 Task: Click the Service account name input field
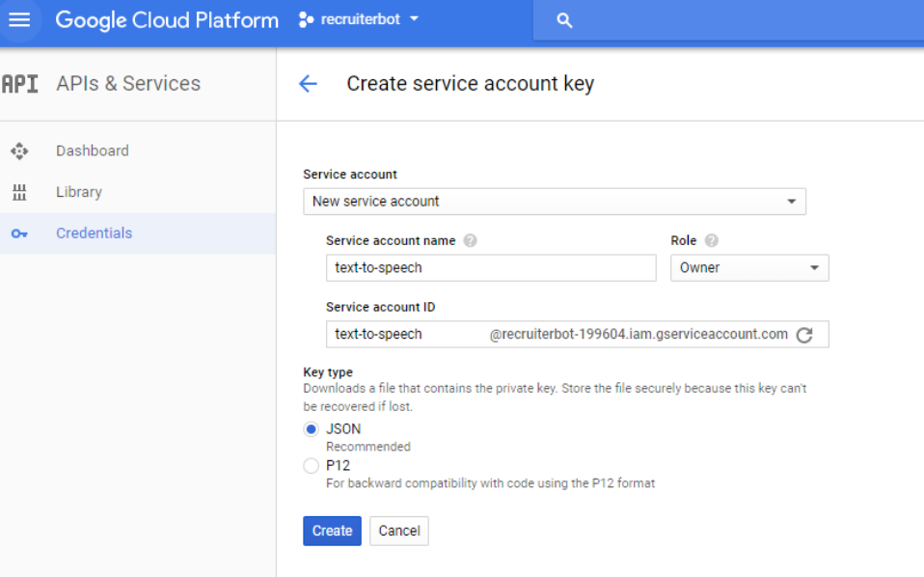tap(491, 267)
